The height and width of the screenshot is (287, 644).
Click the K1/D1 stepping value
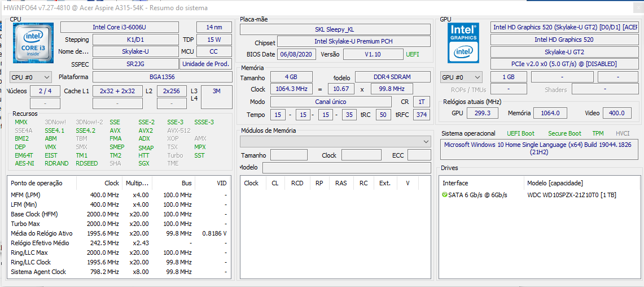click(x=135, y=40)
